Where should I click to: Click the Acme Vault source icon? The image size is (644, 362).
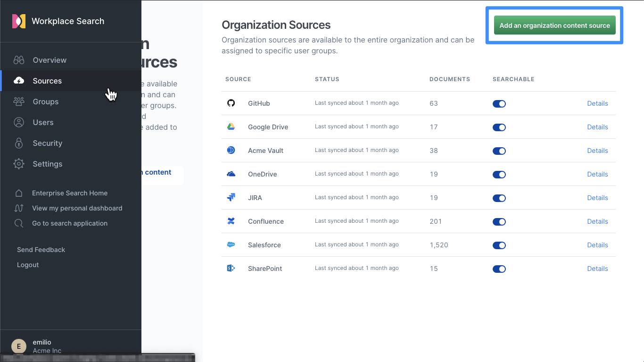coord(231,150)
